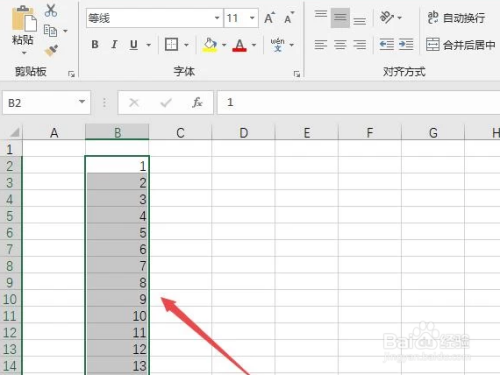
Task: Toggle bold formatting
Action: coord(95,44)
